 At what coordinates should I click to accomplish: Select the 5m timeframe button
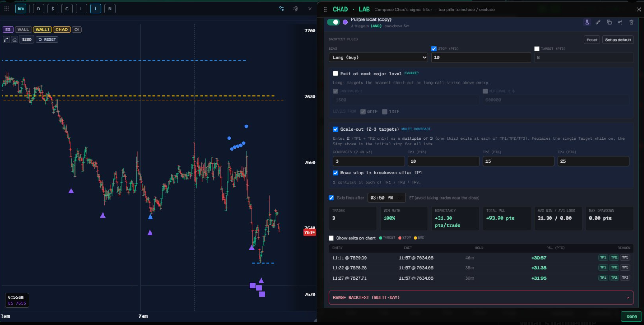tap(21, 9)
